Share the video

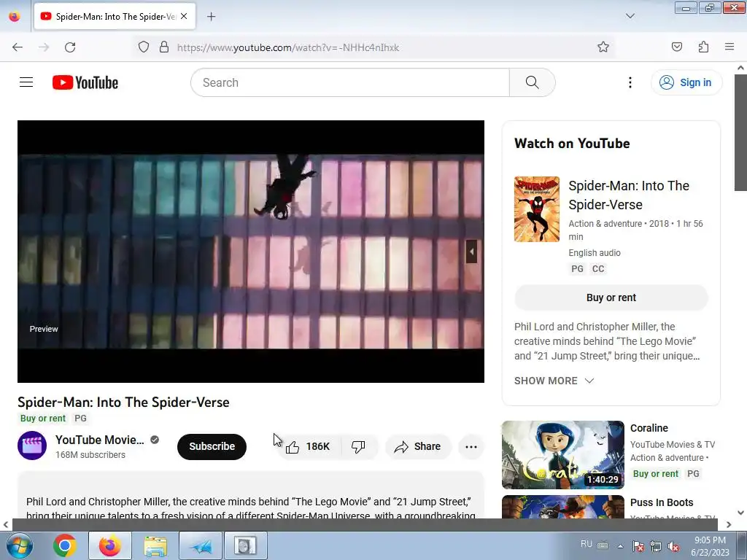coord(418,447)
